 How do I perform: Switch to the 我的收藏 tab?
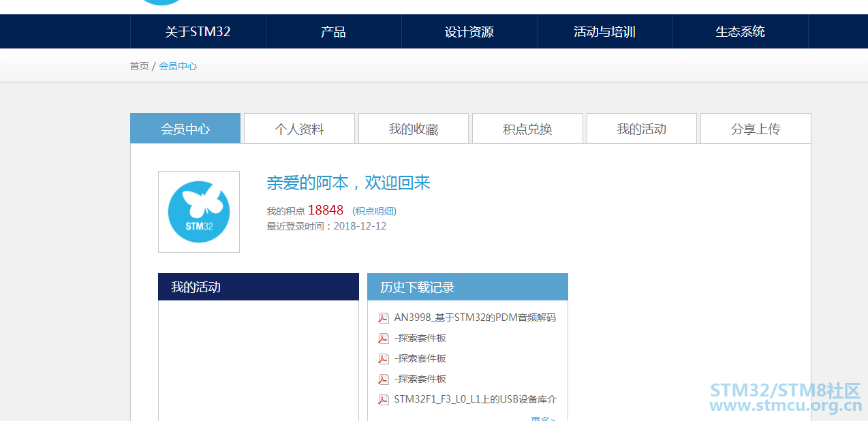[x=414, y=128]
